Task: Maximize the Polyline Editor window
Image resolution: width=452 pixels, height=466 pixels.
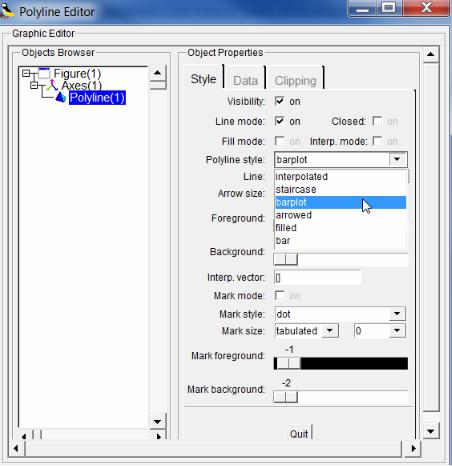Action: [389, 8]
